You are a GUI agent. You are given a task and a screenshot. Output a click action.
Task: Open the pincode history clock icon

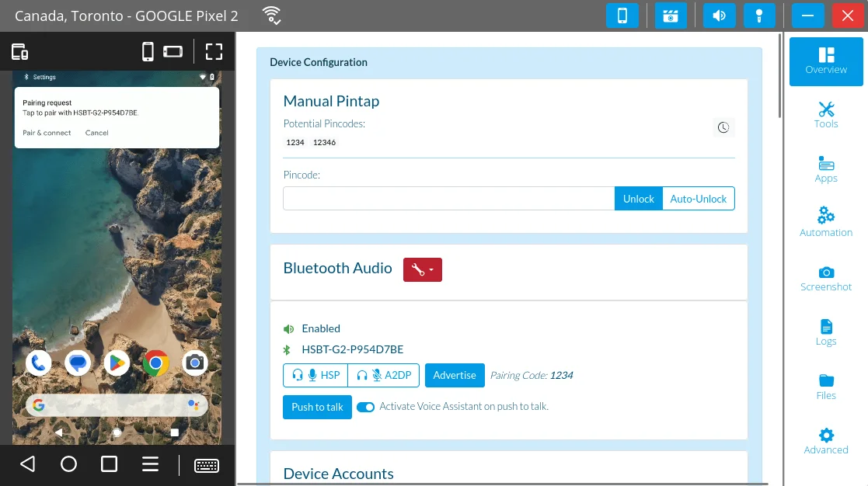[723, 128]
